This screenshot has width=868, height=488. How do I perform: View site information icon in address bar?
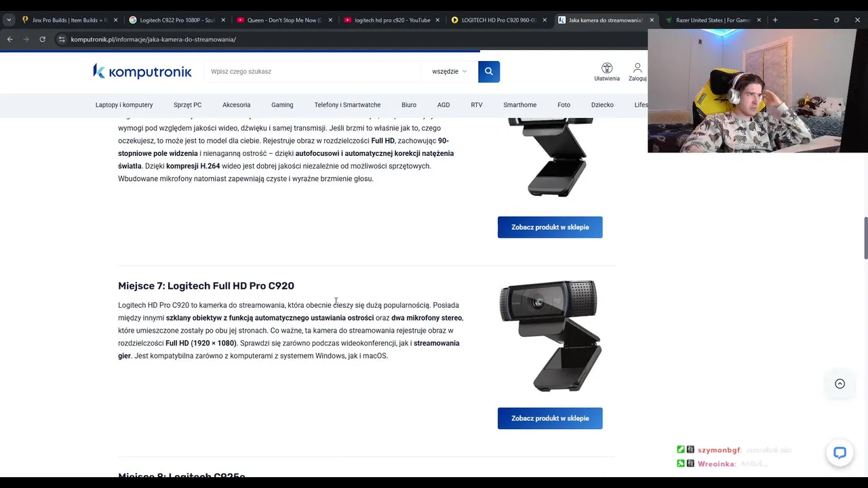62,39
